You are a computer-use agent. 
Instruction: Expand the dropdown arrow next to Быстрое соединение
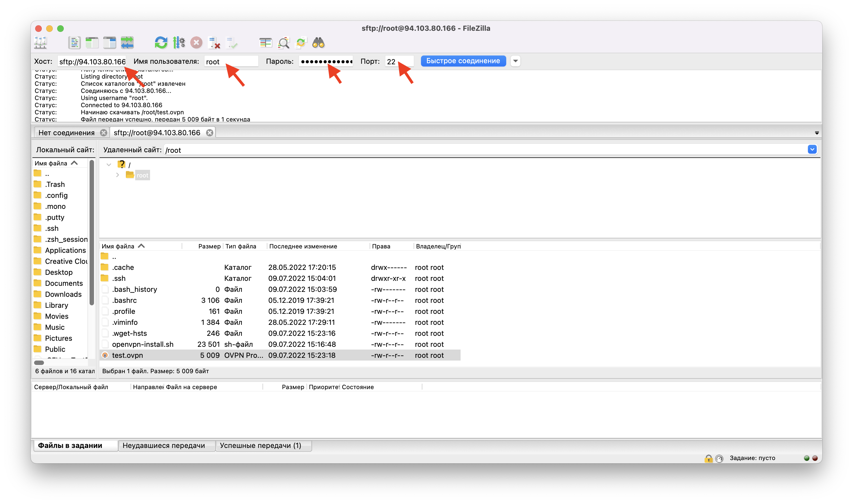pos(515,61)
